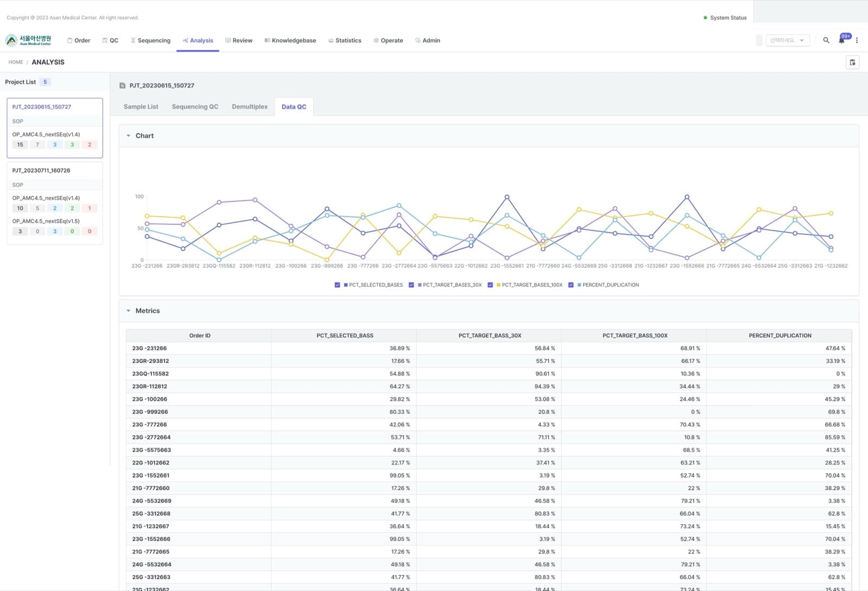This screenshot has height=591, width=868.
Task: Click the Order clipboard icon in navigation
Action: pos(70,40)
